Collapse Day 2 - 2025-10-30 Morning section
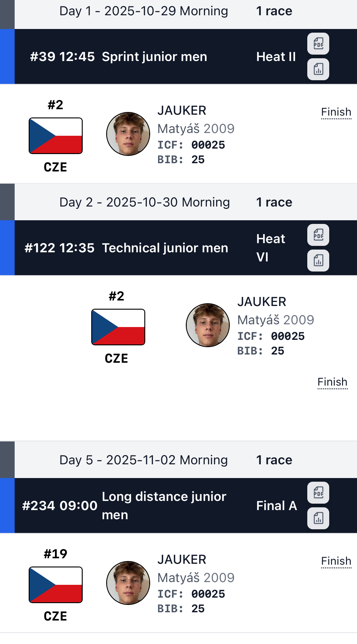This screenshot has width=357, height=644. click(x=144, y=203)
